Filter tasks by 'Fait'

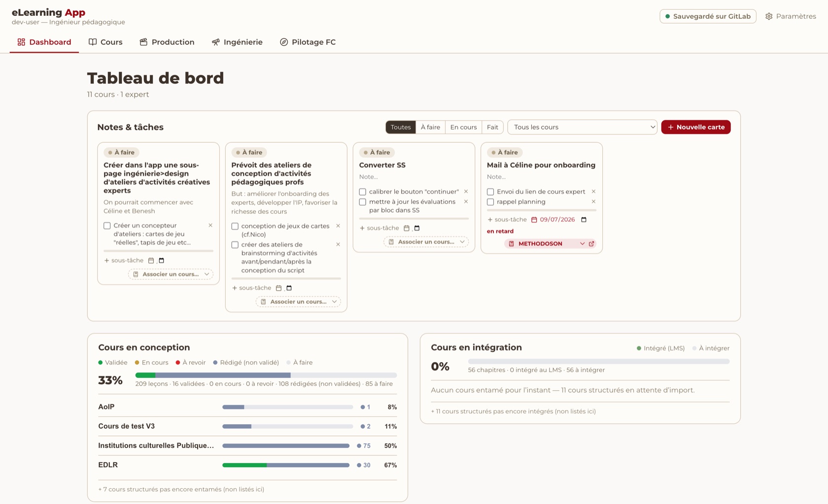[x=492, y=127]
